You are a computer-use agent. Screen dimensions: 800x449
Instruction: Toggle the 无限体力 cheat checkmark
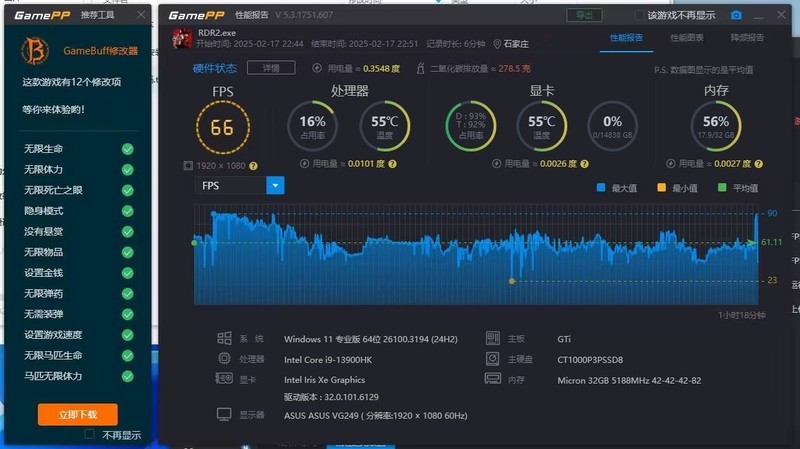tap(128, 169)
